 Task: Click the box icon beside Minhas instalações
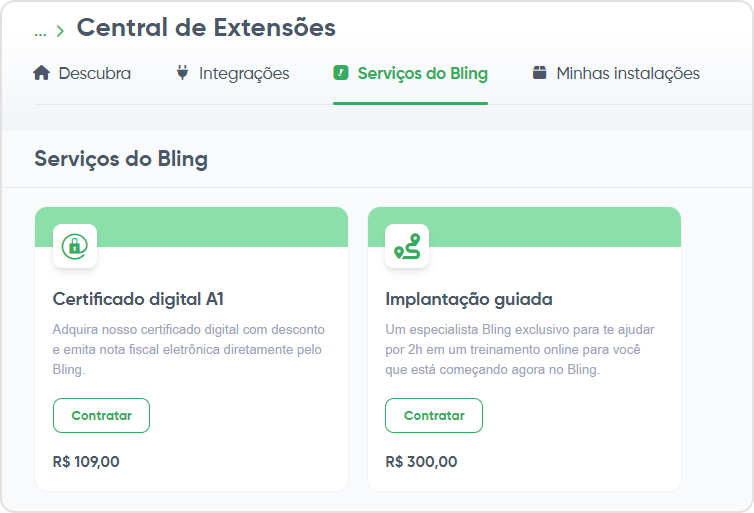tap(540, 73)
